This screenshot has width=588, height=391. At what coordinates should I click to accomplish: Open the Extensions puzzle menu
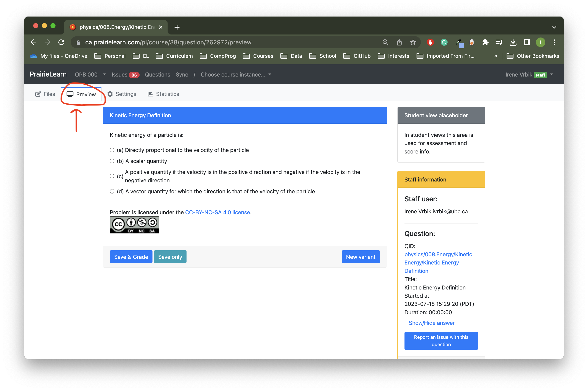[485, 42]
